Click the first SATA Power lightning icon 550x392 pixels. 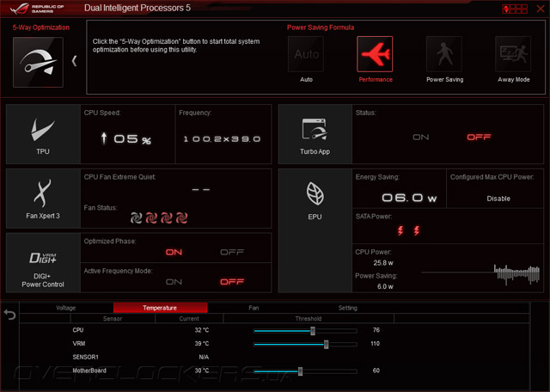tap(400, 230)
